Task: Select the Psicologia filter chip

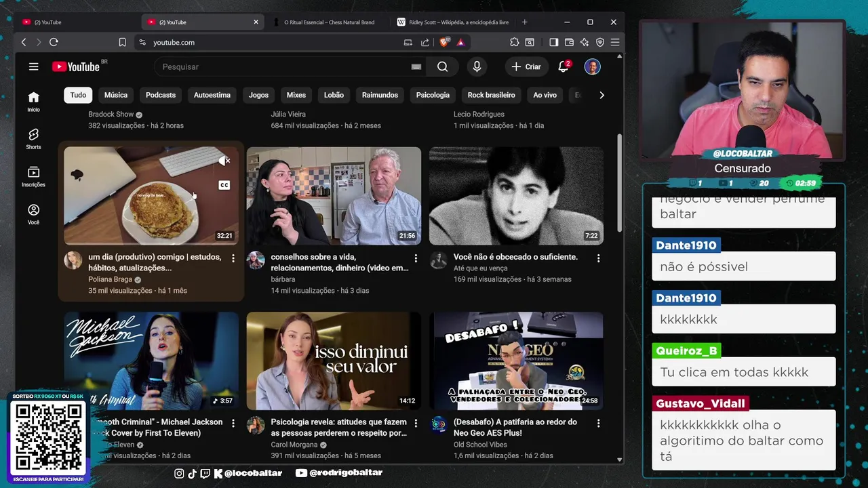Action: pos(433,95)
